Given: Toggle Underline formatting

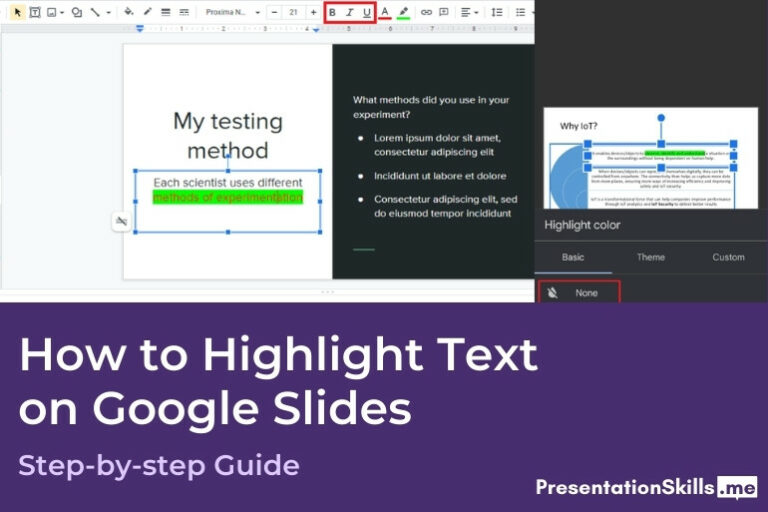Looking at the screenshot, I should pos(366,13).
